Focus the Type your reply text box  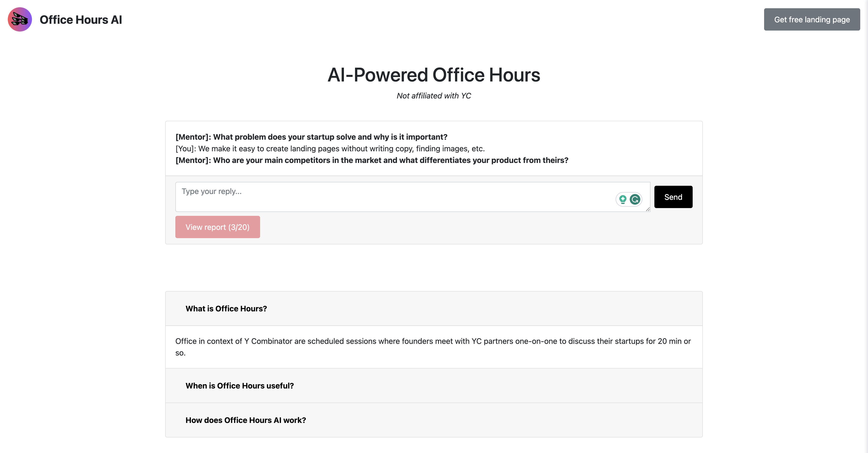tap(387, 197)
